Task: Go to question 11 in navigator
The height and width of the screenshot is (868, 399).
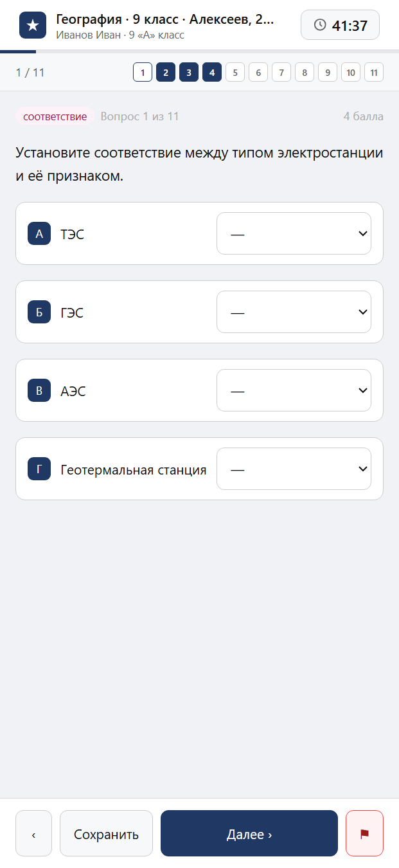Action: point(374,72)
